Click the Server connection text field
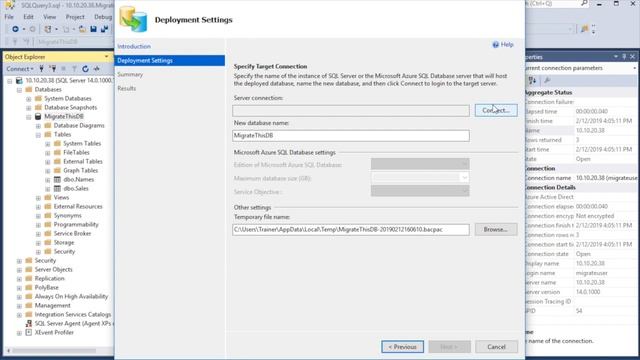 tap(351, 111)
